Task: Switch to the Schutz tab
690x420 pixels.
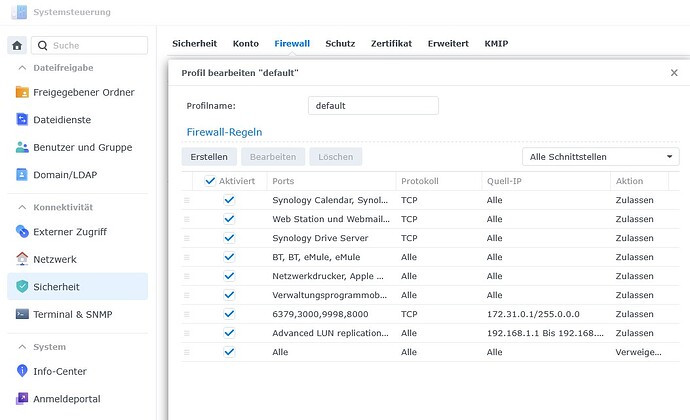Action: pos(340,44)
